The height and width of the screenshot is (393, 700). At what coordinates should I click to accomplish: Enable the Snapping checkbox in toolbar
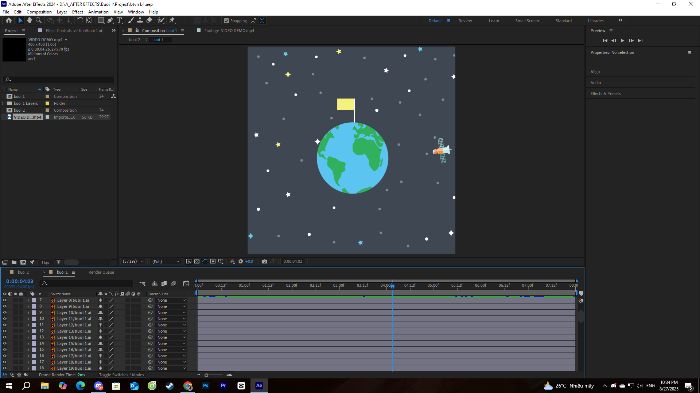pos(226,21)
